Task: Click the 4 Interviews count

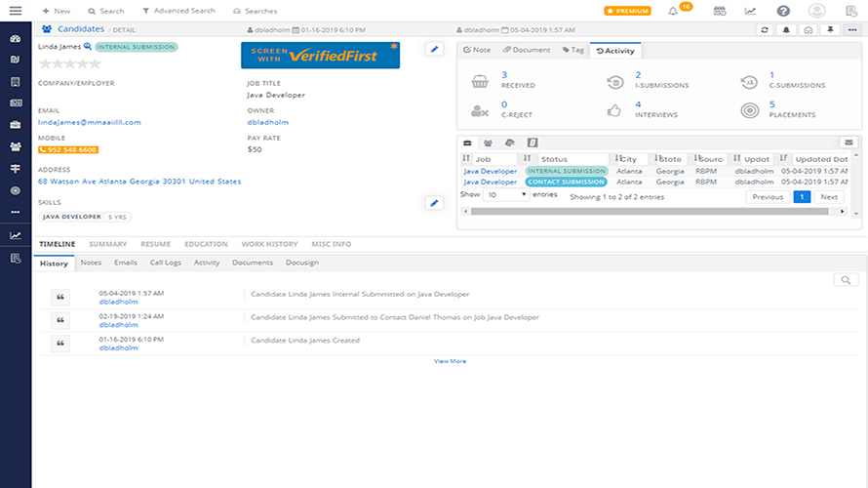Action: [x=638, y=104]
